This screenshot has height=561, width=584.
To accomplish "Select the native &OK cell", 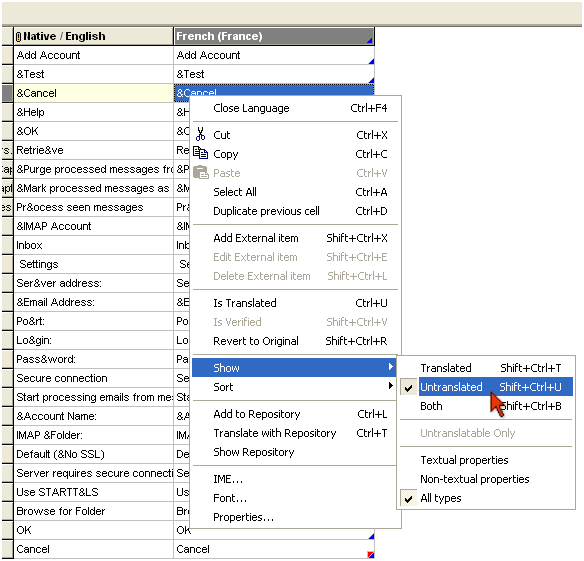I will click(93, 131).
